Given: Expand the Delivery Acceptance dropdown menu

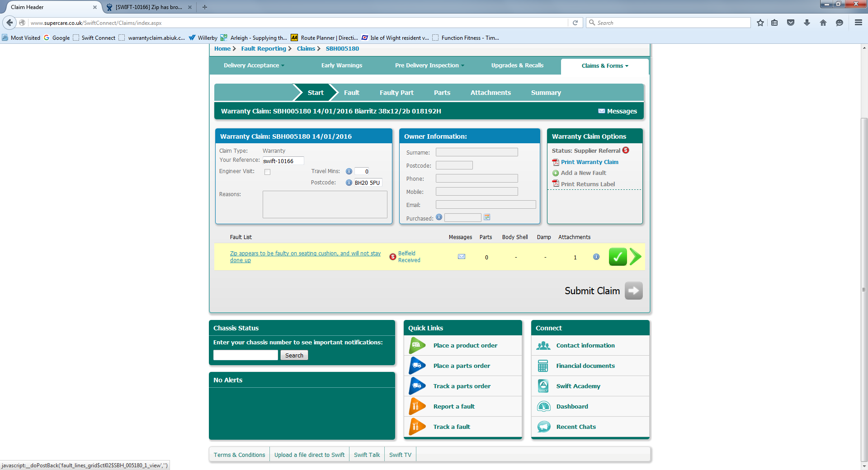Looking at the screenshot, I should [x=254, y=66].
